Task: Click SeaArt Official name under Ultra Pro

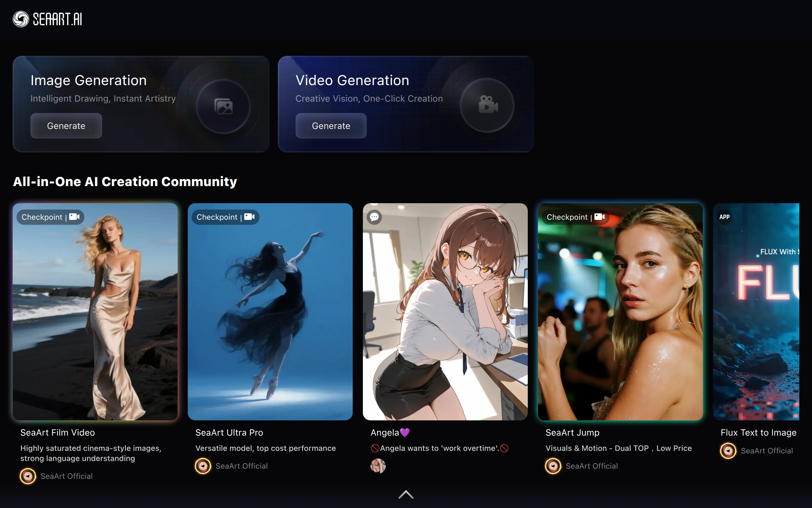Action: 242,466
